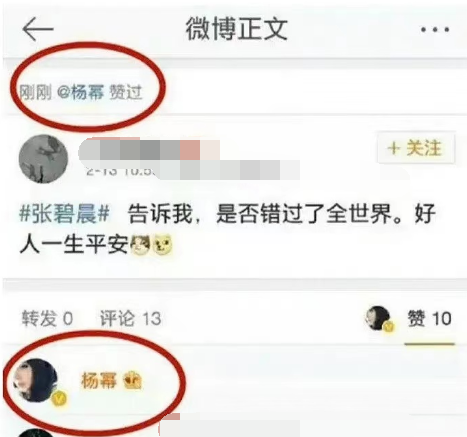This screenshot has height=437, width=467.
Task: Open 杨幂's profile avatar in likes list
Action: (x=36, y=381)
